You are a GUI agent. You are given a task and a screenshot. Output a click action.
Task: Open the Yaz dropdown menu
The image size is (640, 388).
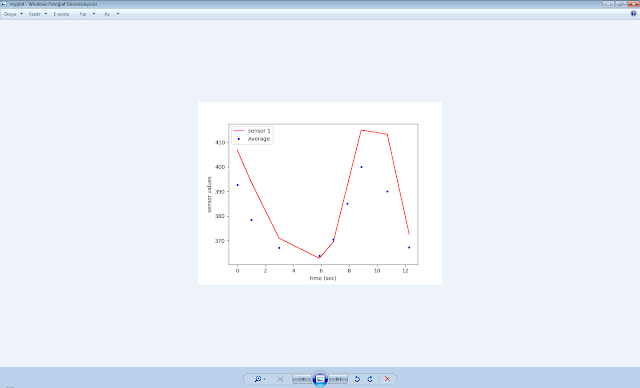coord(87,14)
